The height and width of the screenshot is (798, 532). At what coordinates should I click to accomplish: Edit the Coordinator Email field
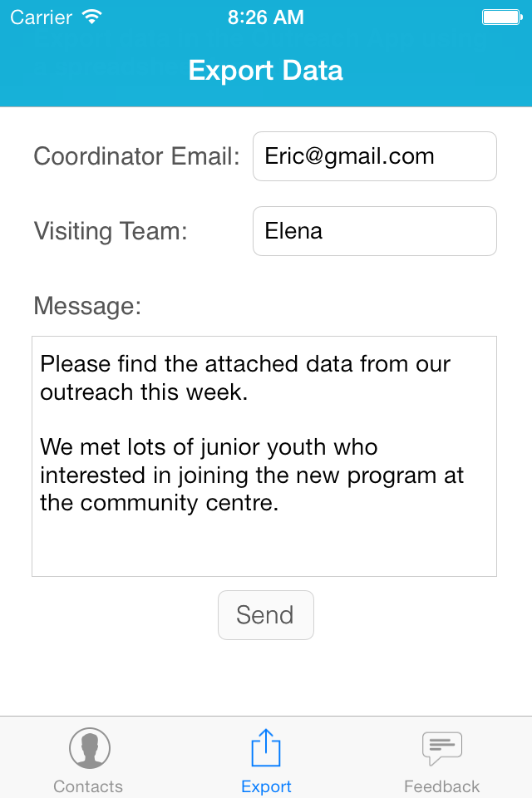pyautogui.click(x=374, y=156)
